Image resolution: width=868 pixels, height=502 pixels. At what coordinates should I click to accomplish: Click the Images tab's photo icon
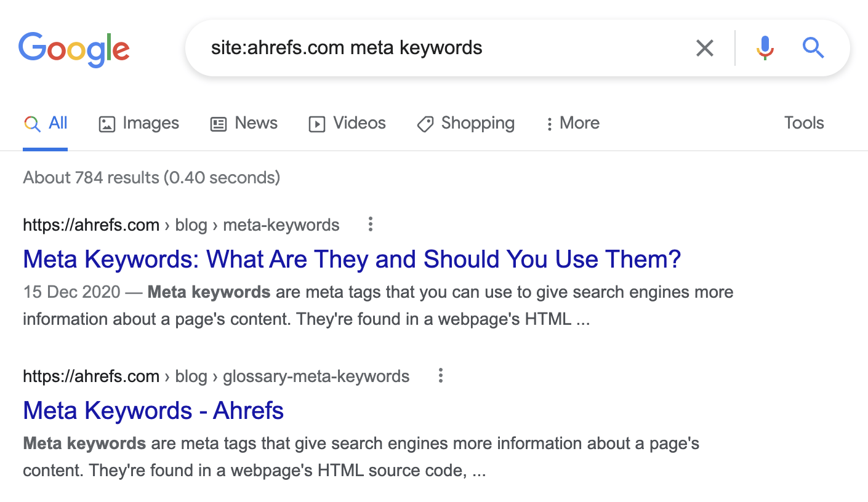tap(106, 123)
